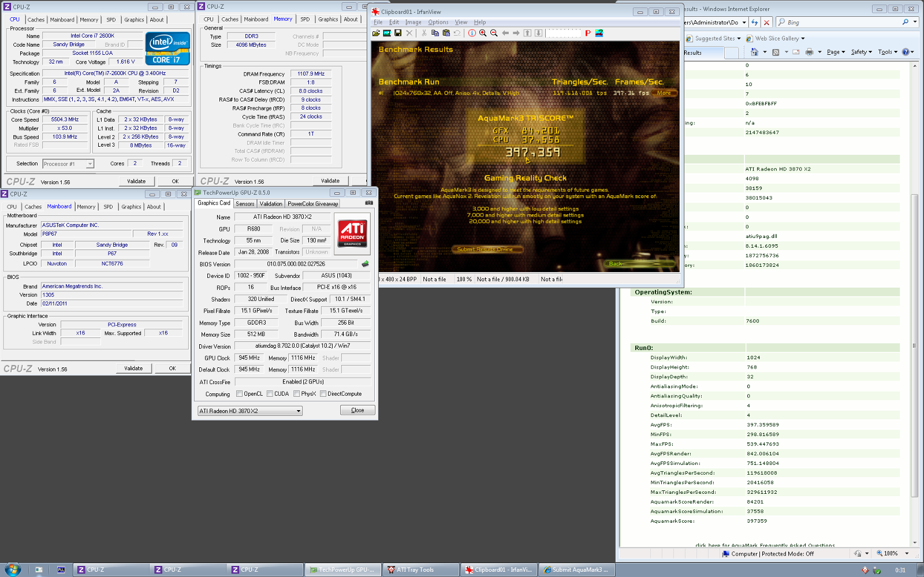This screenshot has height=577, width=924.
Task: Toggle DirectCompute checkbox in GPU-Z
Action: (323, 394)
